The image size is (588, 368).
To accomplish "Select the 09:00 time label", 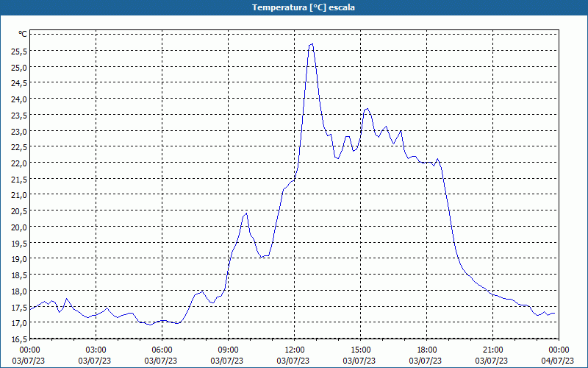I will pyautogui.click(x=228, y=350).
